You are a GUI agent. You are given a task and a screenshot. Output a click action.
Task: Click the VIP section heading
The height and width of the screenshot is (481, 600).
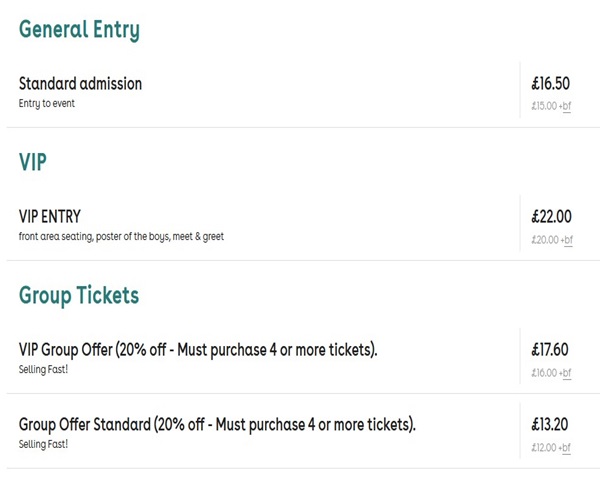[33, 162]
